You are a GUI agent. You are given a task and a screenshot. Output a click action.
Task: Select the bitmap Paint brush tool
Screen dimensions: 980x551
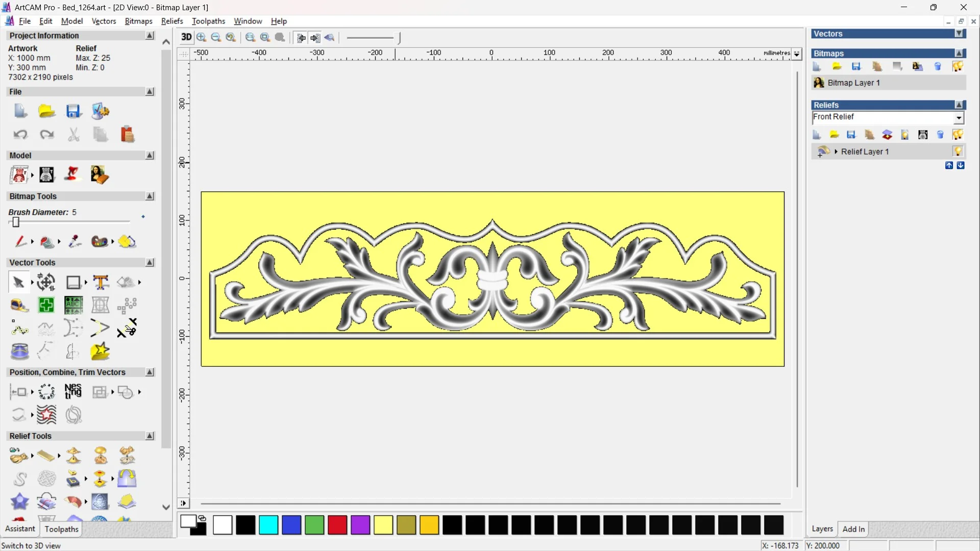tap(20, 241)
